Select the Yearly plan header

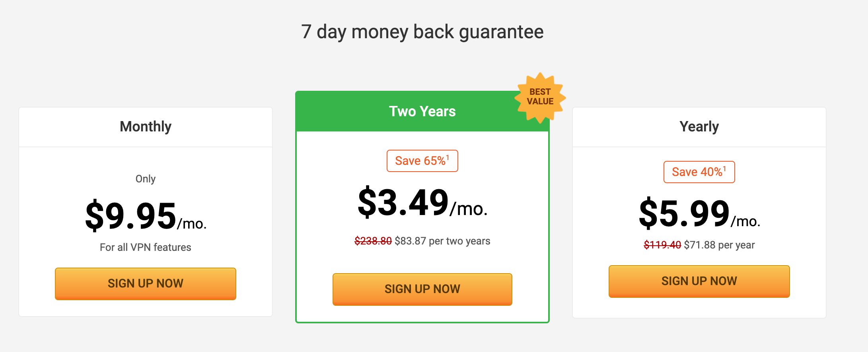699,127
